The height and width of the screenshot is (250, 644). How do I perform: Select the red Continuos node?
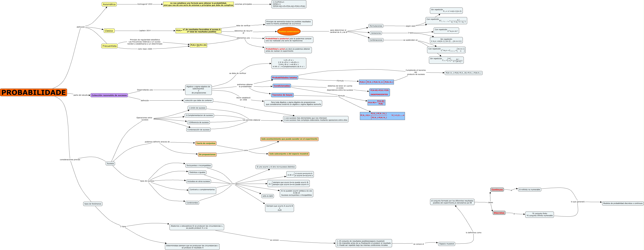coord(497,190)
